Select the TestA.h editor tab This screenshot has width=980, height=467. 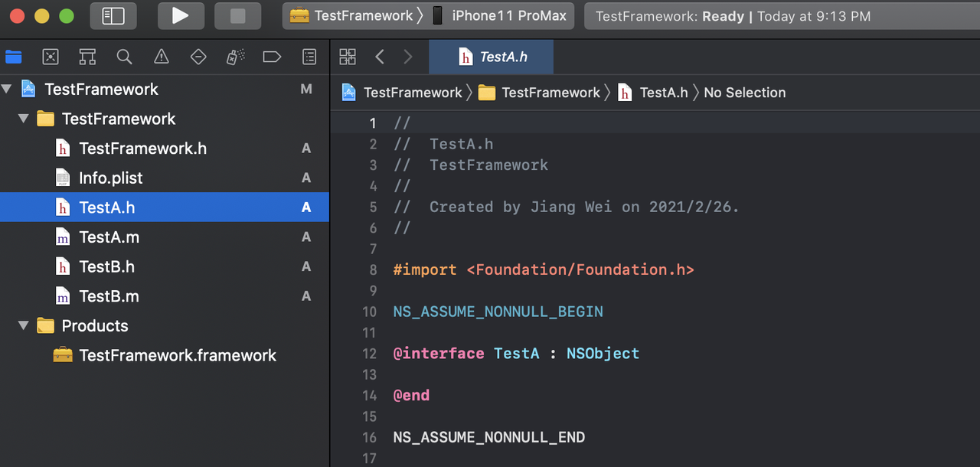click(x=491, y=57)
